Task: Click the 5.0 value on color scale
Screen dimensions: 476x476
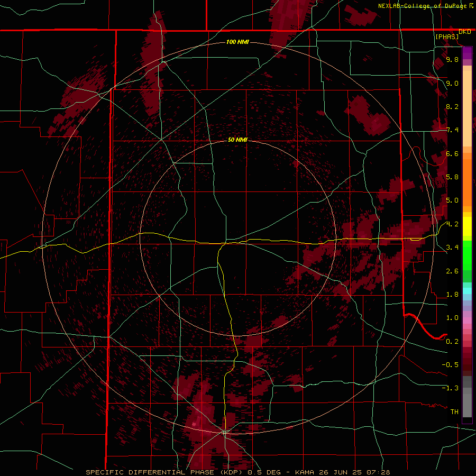Action: coord(452,200)
